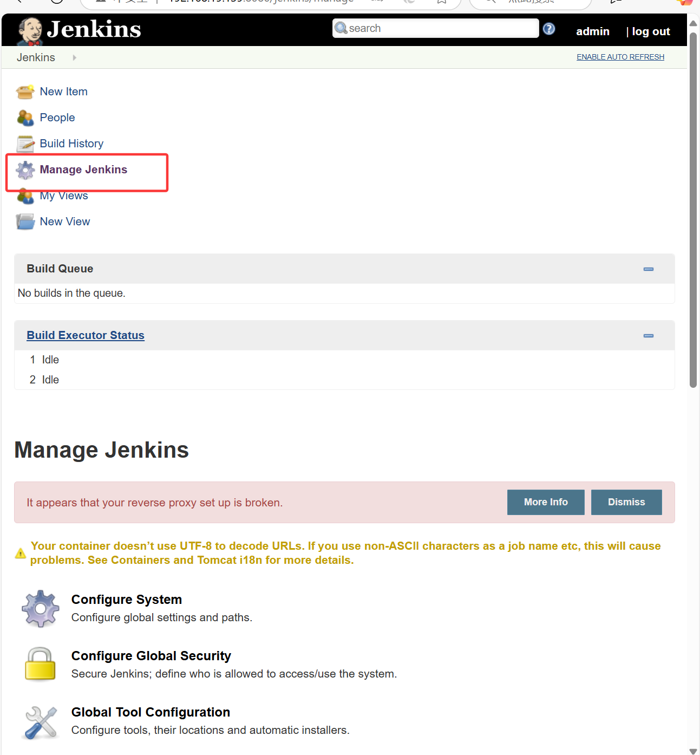Click the New Item box icon
This screenshot has height=755, width=700.
(x=25, y=92)
